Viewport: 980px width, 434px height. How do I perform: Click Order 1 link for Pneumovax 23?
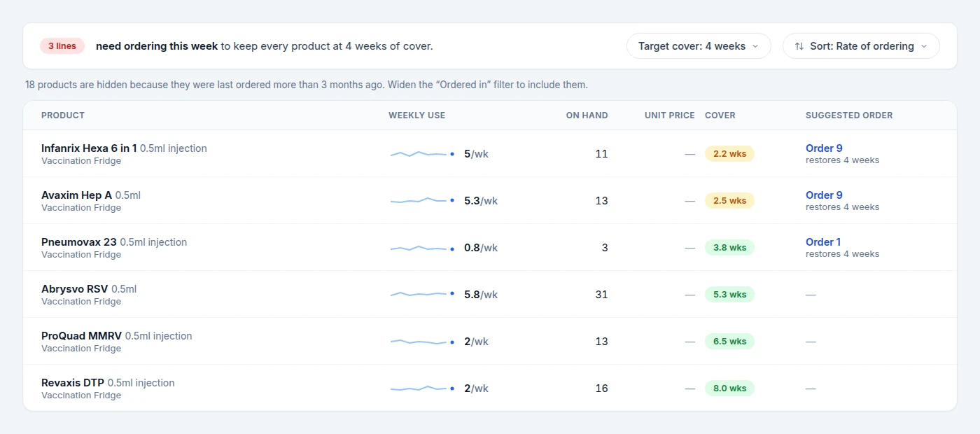(823, 242)
